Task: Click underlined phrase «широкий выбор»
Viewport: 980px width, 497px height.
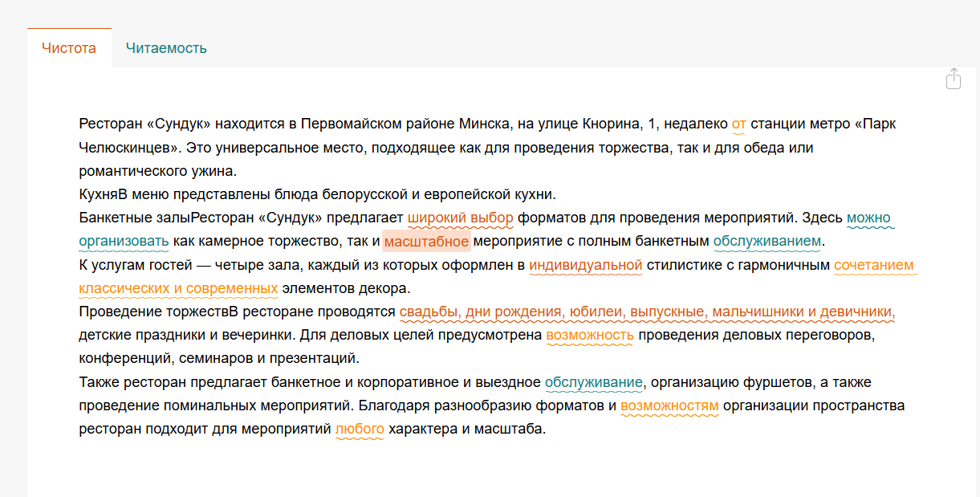Action: [460, 218]
